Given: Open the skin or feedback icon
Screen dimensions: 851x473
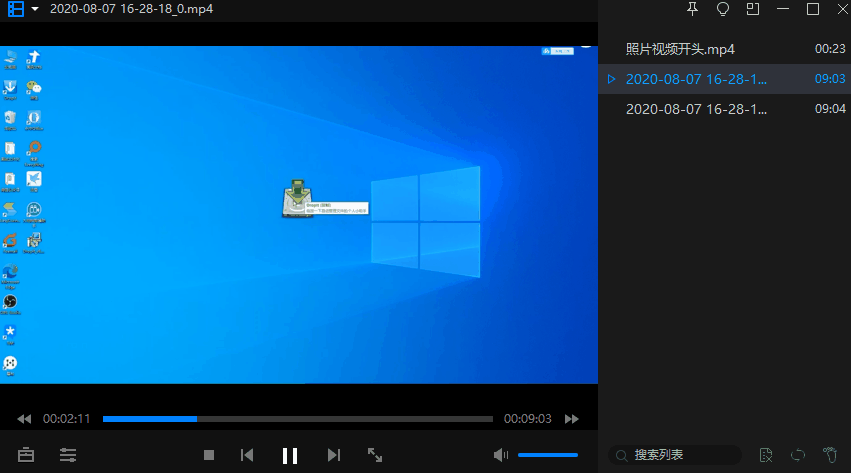Looking at the screenshot, I should point(723,9).
